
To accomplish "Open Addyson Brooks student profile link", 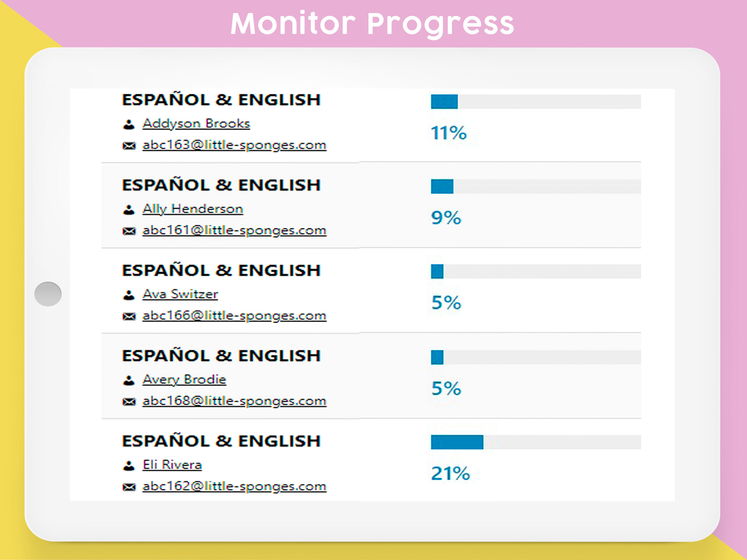I will point(196,124).
